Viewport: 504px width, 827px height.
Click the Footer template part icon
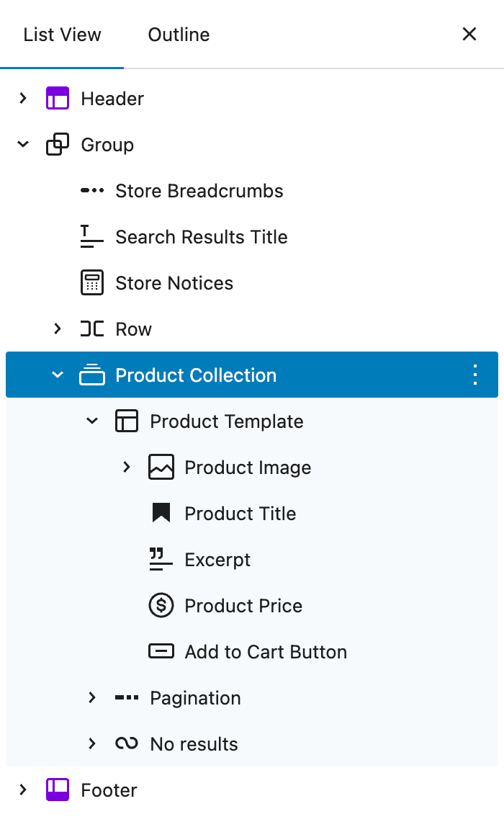58,790
